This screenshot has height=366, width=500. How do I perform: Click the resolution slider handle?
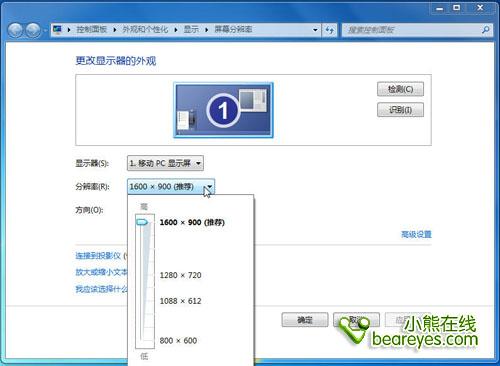[142, 222]
